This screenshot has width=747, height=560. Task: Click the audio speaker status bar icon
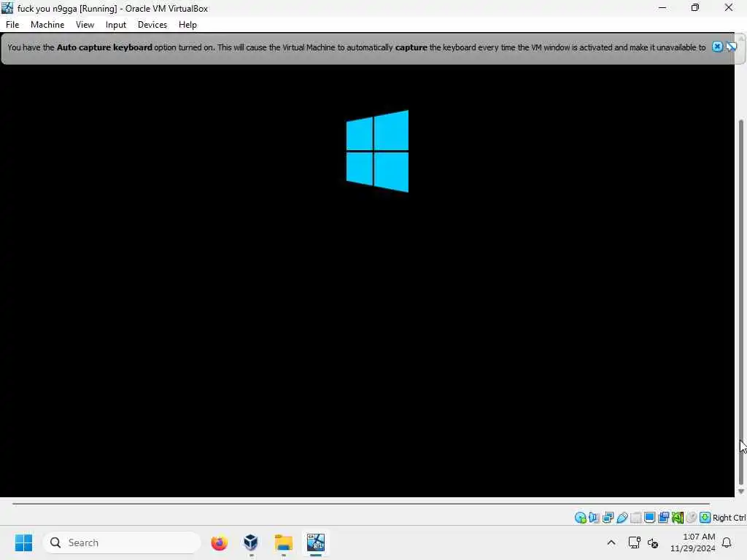(x=594, y=518)
